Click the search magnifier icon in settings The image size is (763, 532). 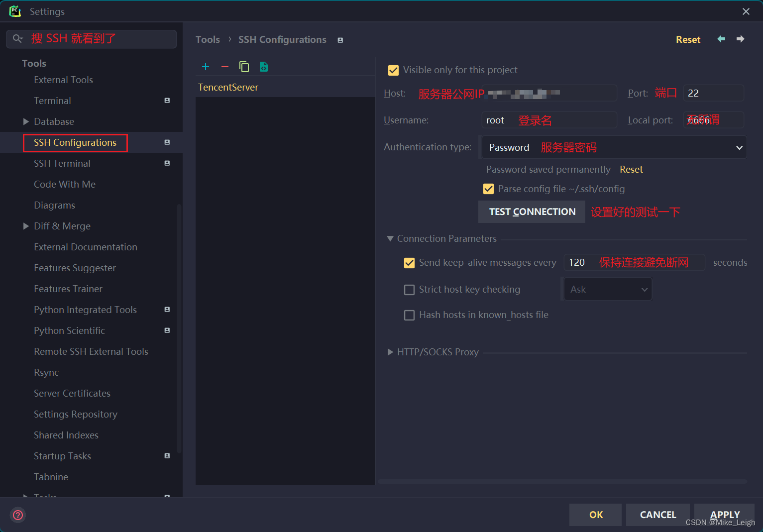(18, 39)
